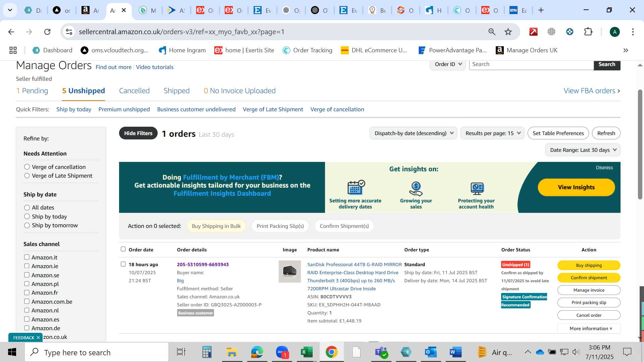644x362 pixels.
Task: Click Print packing slip button
Action: tap(589, 302)
